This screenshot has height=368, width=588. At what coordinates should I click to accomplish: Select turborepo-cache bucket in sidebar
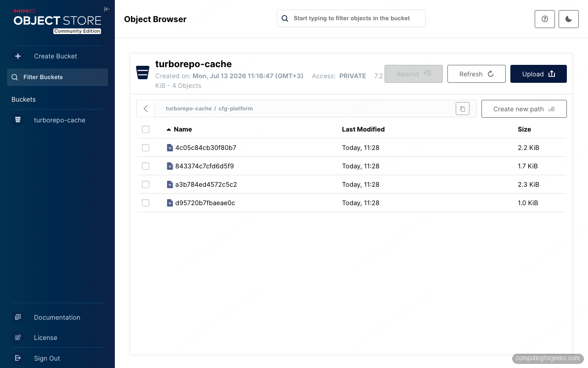pyautogui.click(x=60, y=120)
